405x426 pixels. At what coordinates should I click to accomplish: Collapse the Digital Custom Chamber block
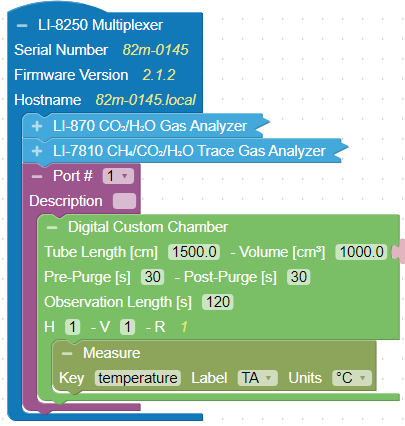pyautogui.click(x=52, y=227)
